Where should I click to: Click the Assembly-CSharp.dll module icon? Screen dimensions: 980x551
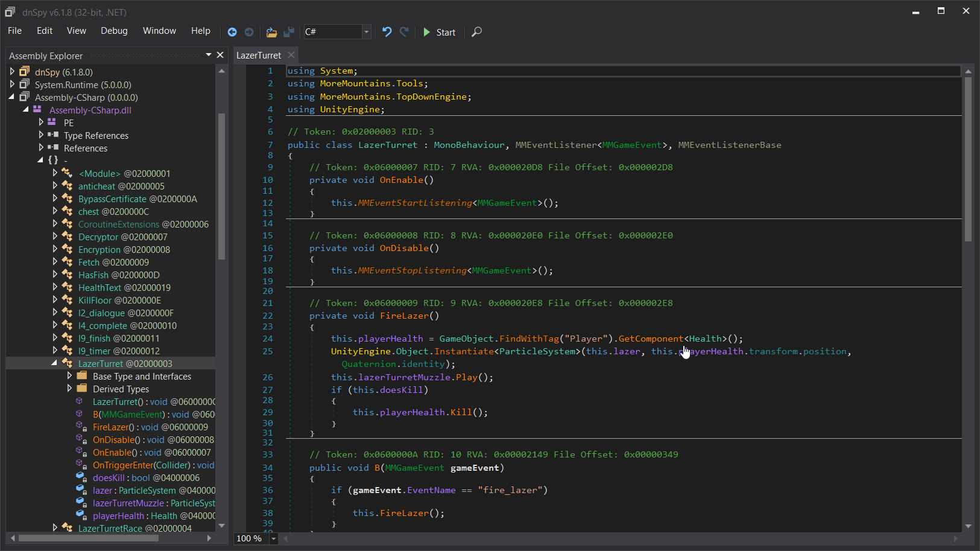point(37,110)
